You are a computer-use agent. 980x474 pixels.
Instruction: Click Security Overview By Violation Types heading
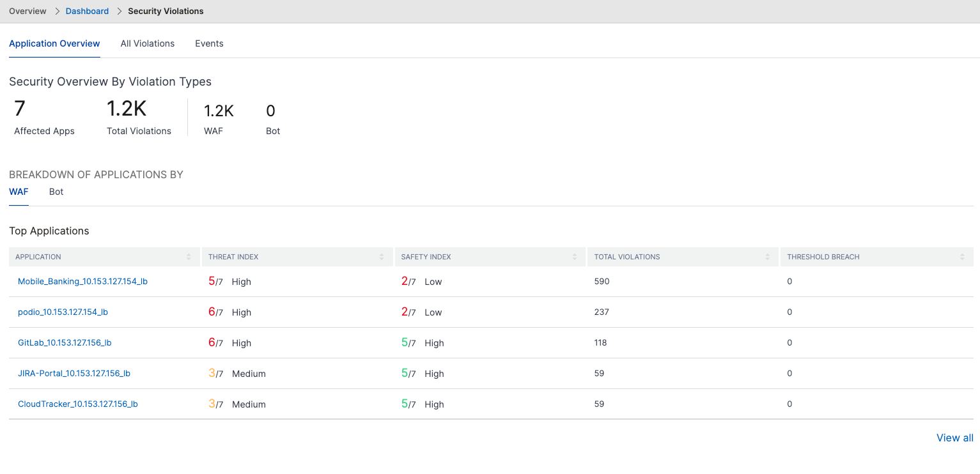110,82
